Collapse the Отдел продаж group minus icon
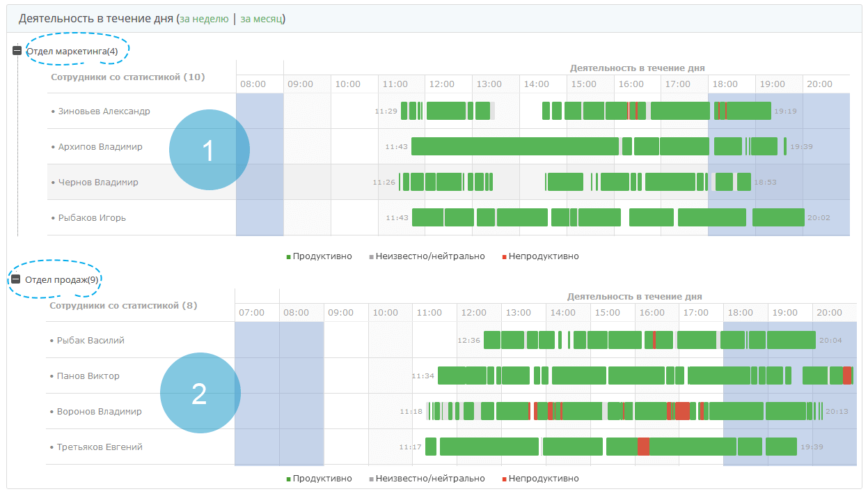 point(16,279)
